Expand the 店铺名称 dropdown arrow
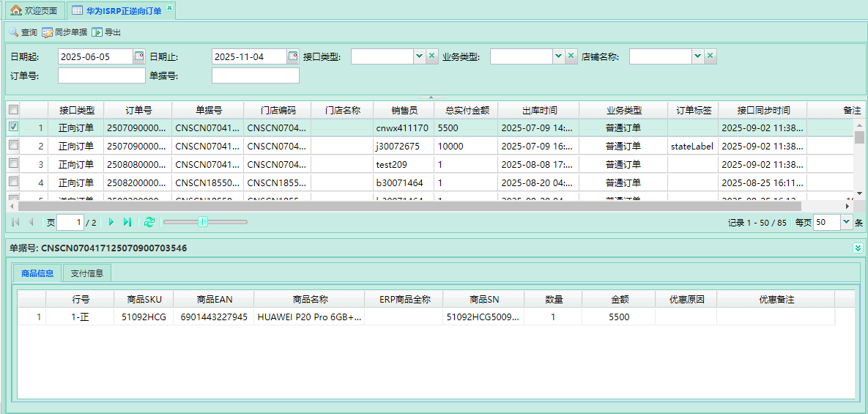The height and width of the screenshot is (414, 868). click(x=697, y=56)
